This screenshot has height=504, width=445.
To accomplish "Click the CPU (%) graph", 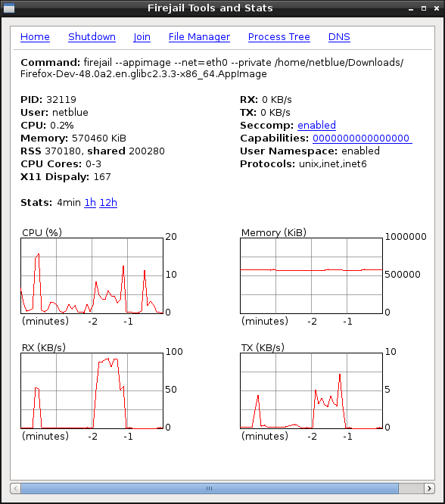I will [x=92, y=275].
